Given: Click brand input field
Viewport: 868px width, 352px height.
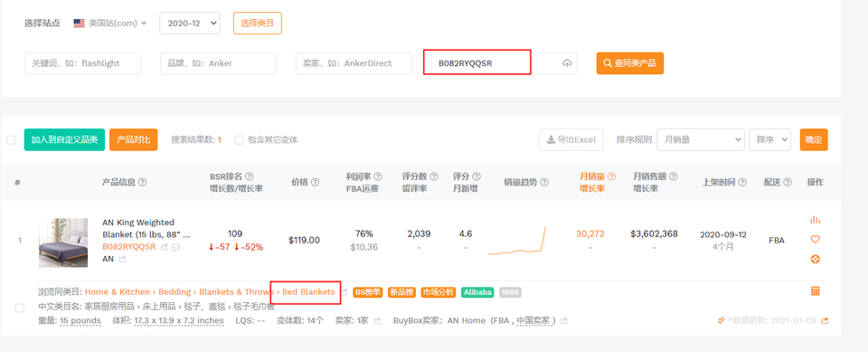Looking at the screenshot, I should pyautogui.click(x=218, y=63).
